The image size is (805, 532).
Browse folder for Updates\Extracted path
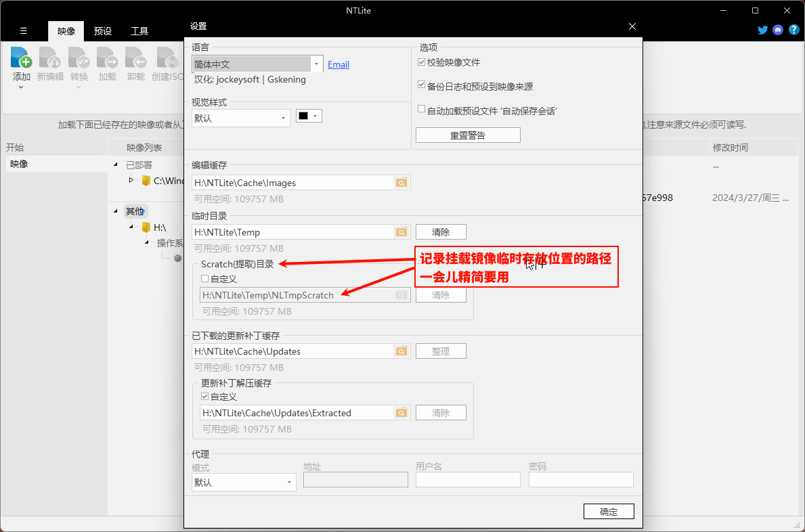point(401,412)
